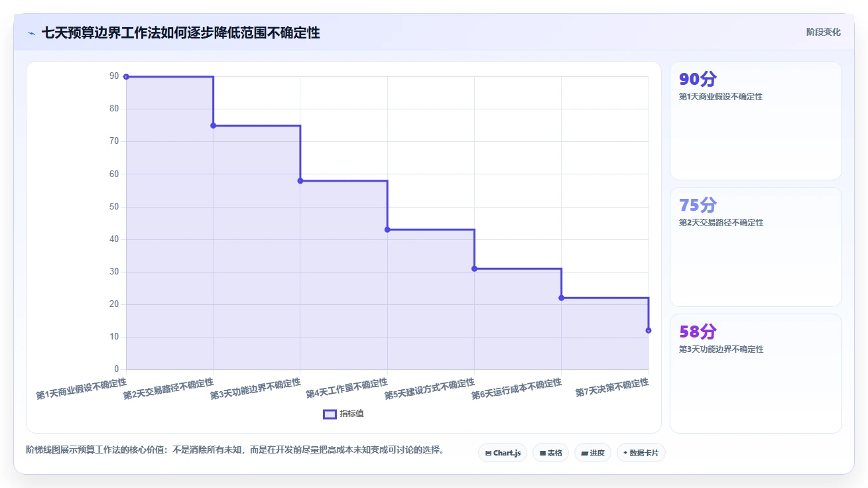
Task: Select the 进度 tag chip
Action: pos(592,453)
